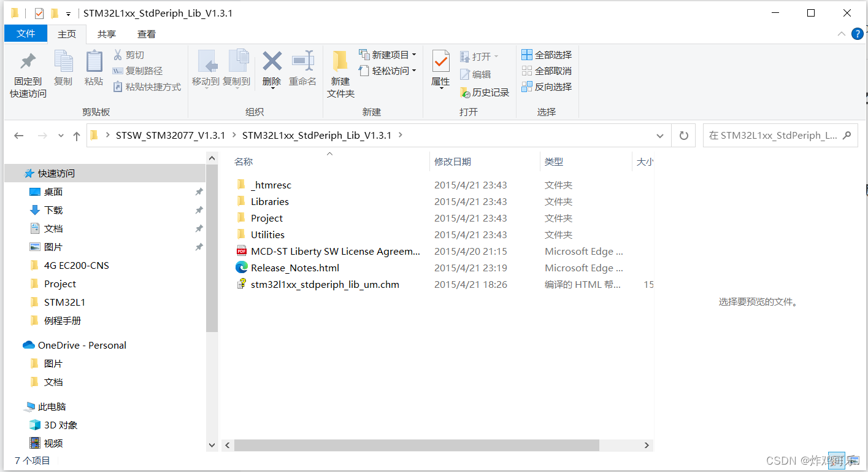Screen dimensions: 868x472
Task: Toggle the Quick Access toolbar properties checkbox
Action: point(39,13)
